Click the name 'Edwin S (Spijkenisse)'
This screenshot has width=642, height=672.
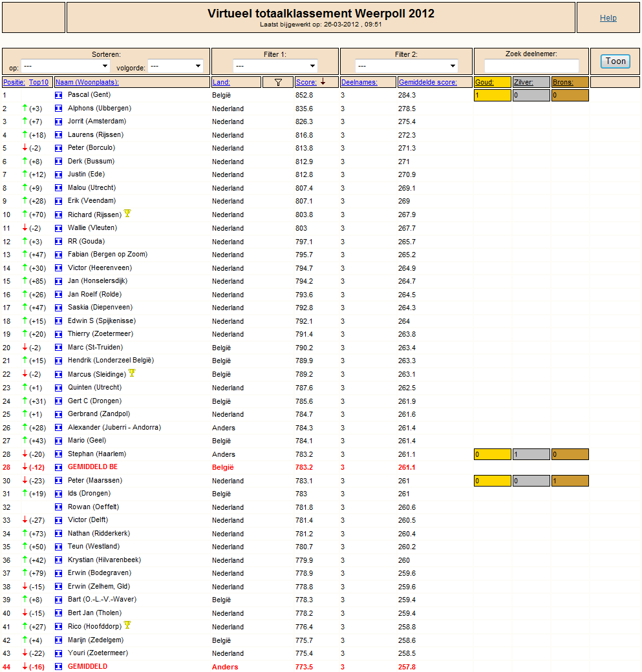(102, 321)
